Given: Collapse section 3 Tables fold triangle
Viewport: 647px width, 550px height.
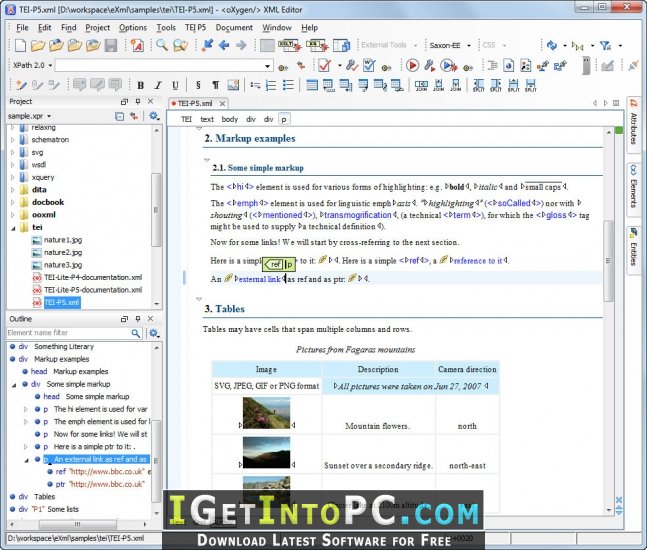Looking at the screenshot, I should (199, 299).
